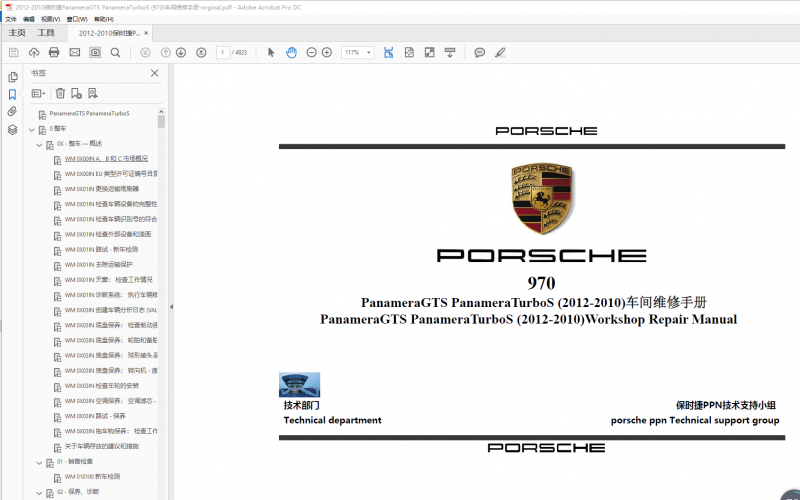Open the 窗口(W) menu
Screen dimensions: 800x500
click(x=77, y=19)
